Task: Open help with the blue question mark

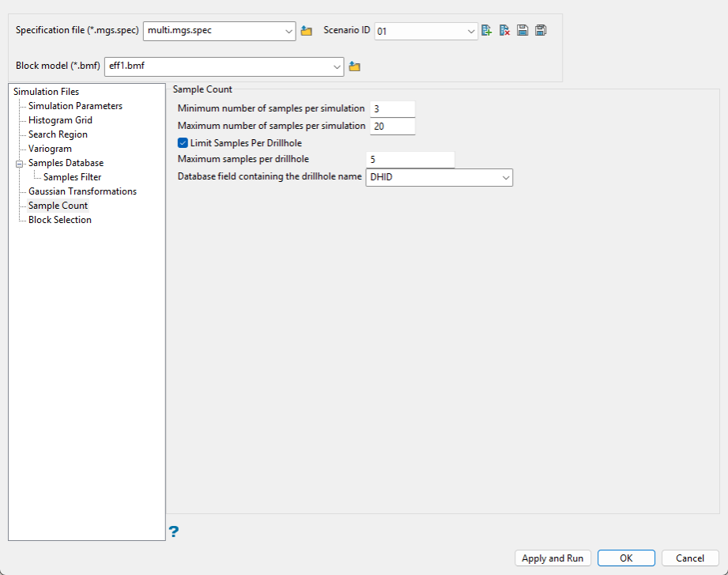Action: pos(174,531)
